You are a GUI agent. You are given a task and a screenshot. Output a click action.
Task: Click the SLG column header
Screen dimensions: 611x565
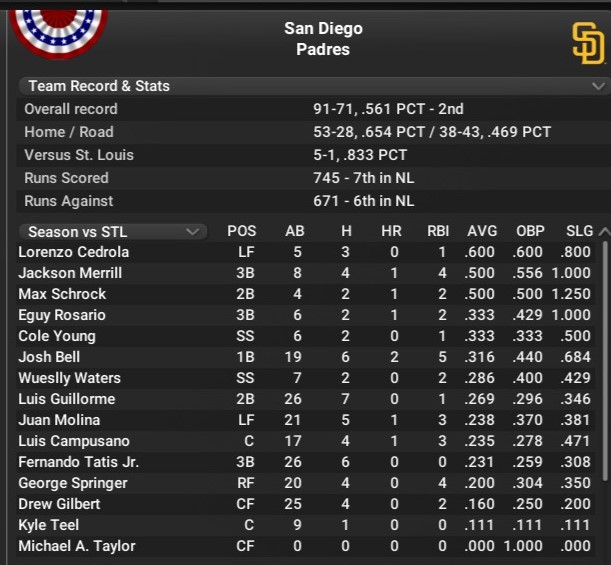(x=579, y=232)
